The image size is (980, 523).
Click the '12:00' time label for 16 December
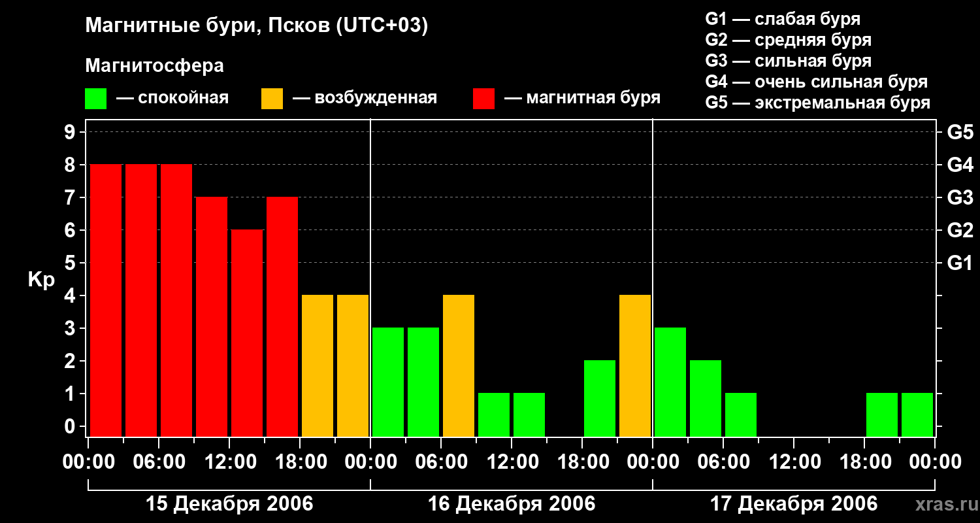pyautogui.click(x=512, y=462)
